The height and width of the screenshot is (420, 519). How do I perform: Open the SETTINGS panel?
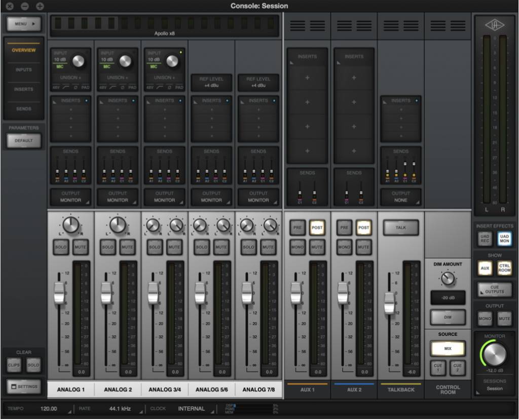coord(24,386)
